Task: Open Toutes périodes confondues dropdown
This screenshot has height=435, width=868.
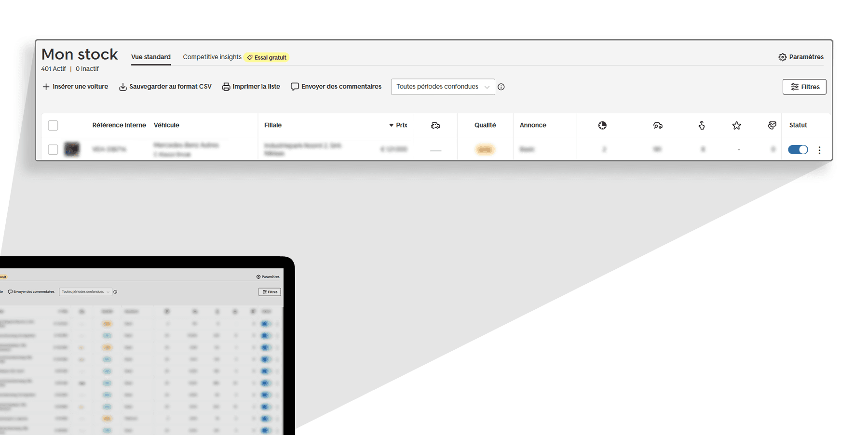Action: coord(443,87)
